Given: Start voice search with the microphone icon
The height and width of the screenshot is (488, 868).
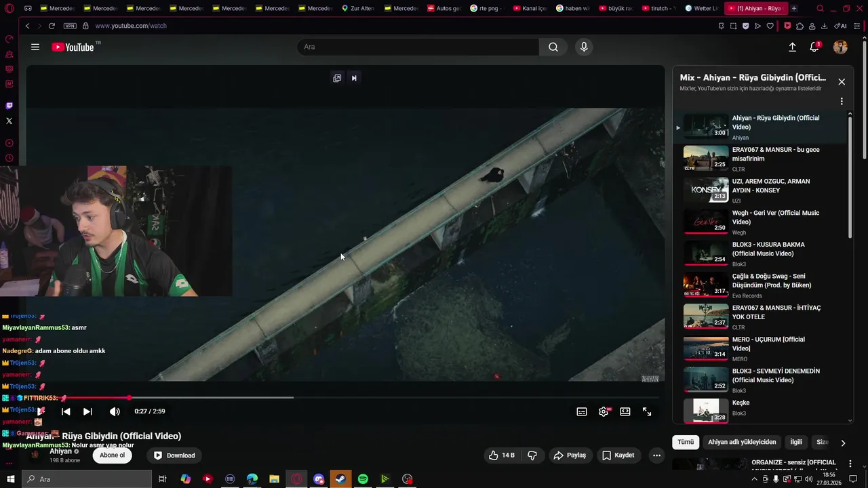Looking at the screenshot, I should coord(584,47).
